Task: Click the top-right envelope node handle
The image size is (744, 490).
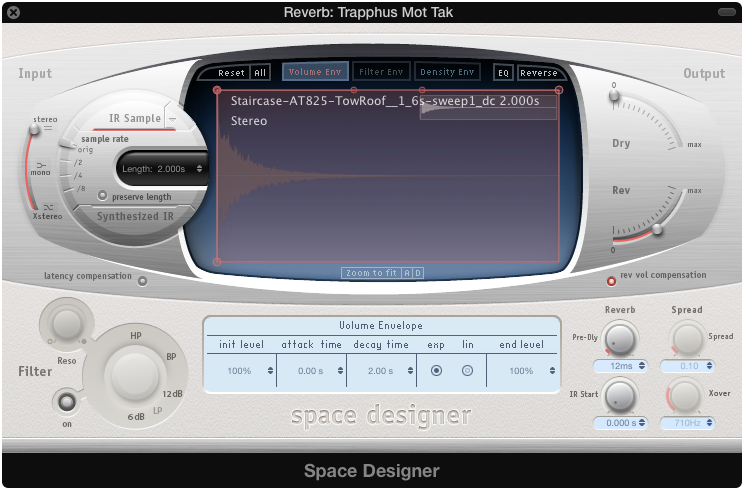Action: click(x=559, y=90)
